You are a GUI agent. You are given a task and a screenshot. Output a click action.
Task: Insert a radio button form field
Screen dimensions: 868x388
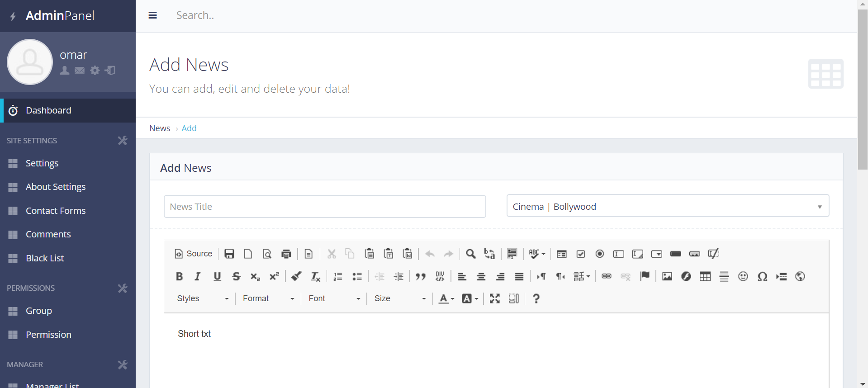(x=600, y=254)
